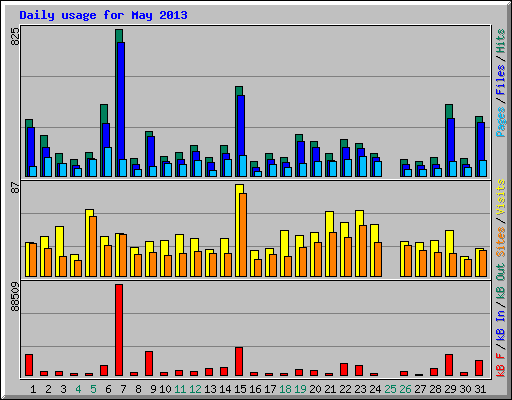Click the 87 scale label on visits chart

[15, 188]
